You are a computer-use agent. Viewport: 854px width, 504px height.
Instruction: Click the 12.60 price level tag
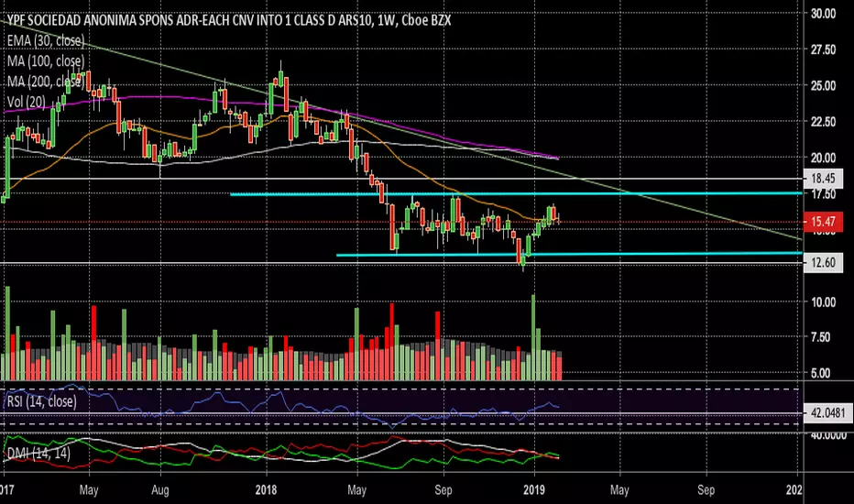(x=823, y=263)
